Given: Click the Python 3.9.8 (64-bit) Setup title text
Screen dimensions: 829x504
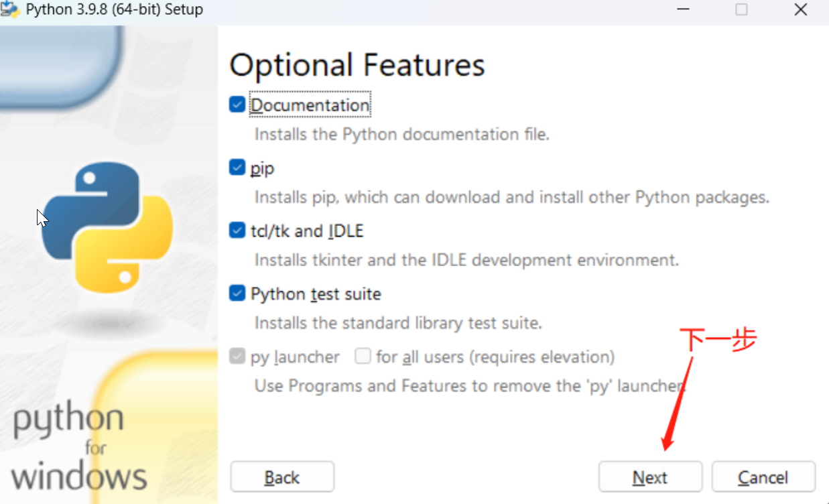Looking at the screenshot, I should [x=115, y=10].
